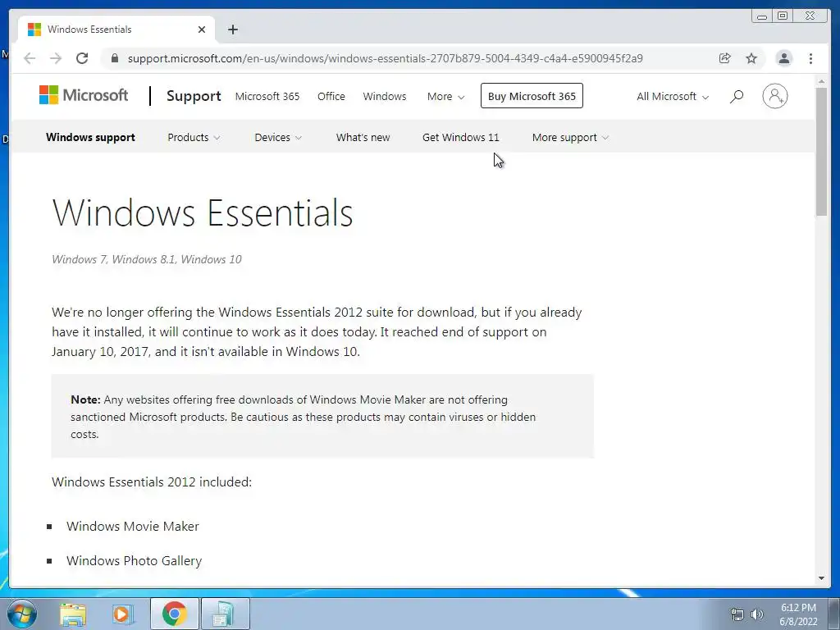The width and height of the screenshot is (840, 630).
Task: Expand the Products menu
Action: pos(194,137)
